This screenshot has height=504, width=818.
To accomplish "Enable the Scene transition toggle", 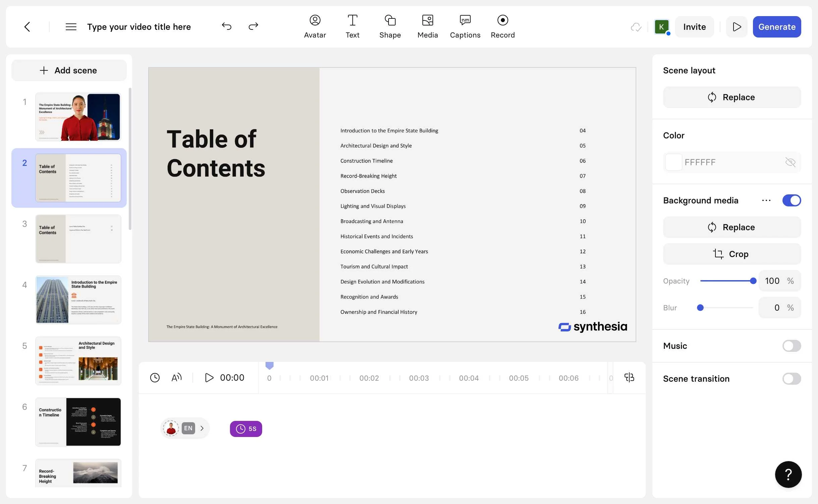I will coord(792,379).
